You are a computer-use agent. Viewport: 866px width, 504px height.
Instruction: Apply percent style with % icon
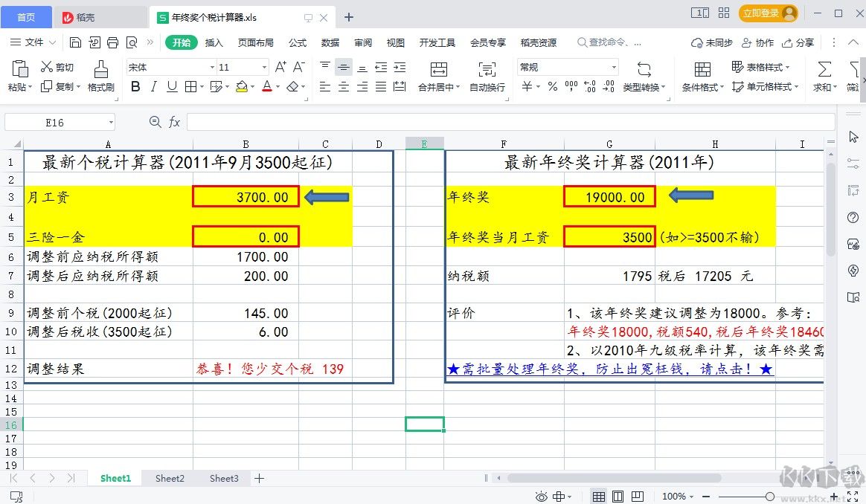coord(553,86)
